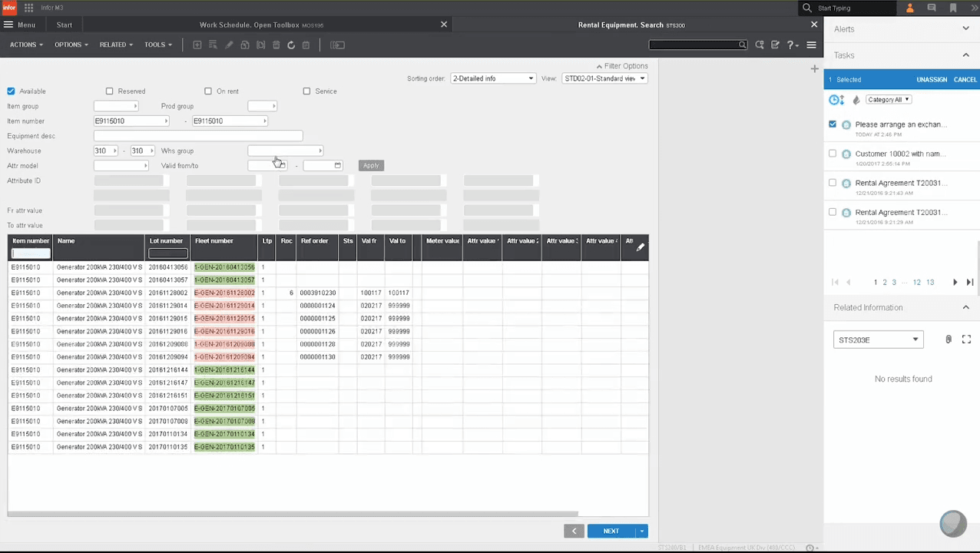This screenshot has width=980, height=553.
Task: Check the 'Customer 10002 with nam...' task
Action: tap(833, 154)
